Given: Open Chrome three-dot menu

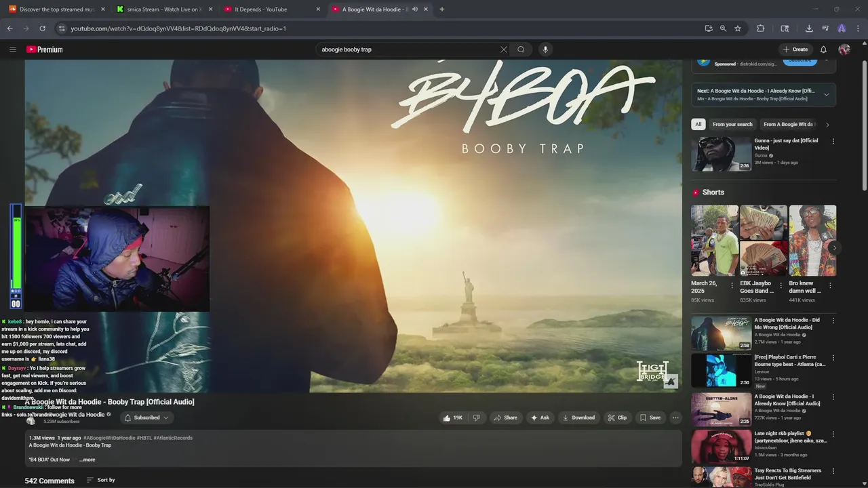Looking at the screenshot, I should pos(859,28).
